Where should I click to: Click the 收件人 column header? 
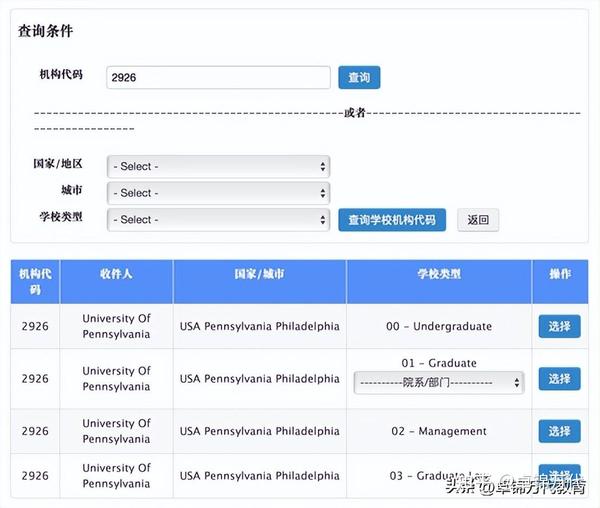pyautogui.click(x=116, y=282)
